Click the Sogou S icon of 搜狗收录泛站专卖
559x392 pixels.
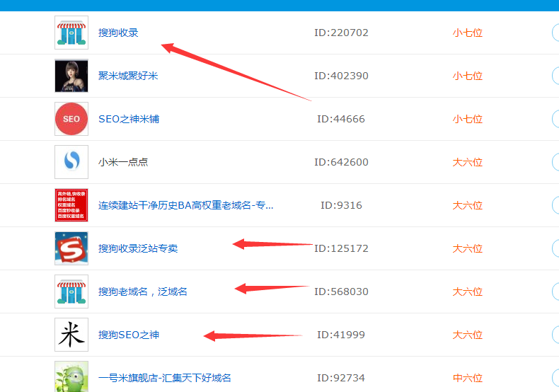pyautogui.click(x=71, y=248)
